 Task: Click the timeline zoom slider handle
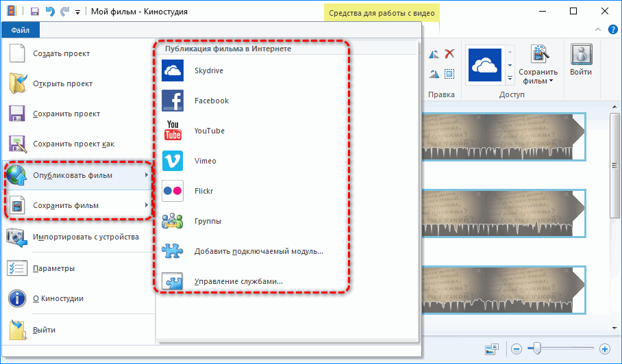(x=536, y=349)
